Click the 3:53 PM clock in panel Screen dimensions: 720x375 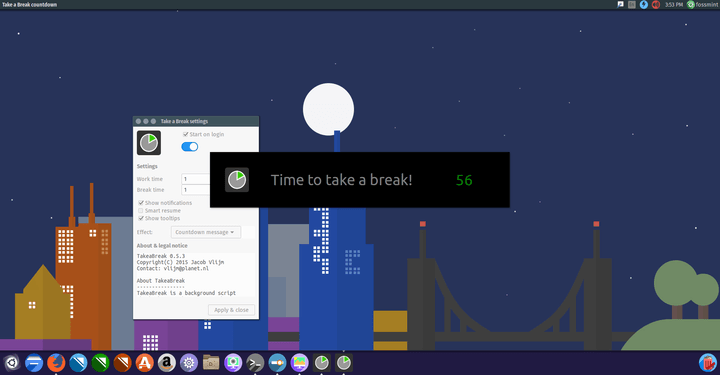(x=674, y=5)
